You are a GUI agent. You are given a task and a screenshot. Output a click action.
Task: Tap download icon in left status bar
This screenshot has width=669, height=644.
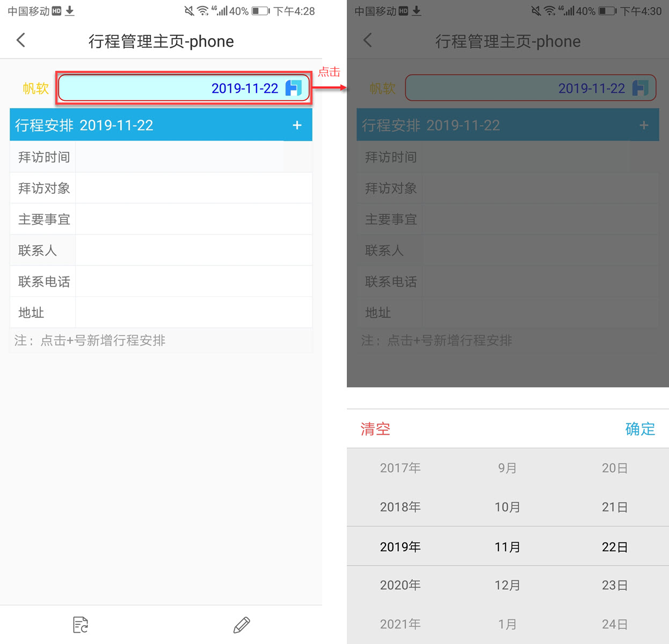point(70,11)
